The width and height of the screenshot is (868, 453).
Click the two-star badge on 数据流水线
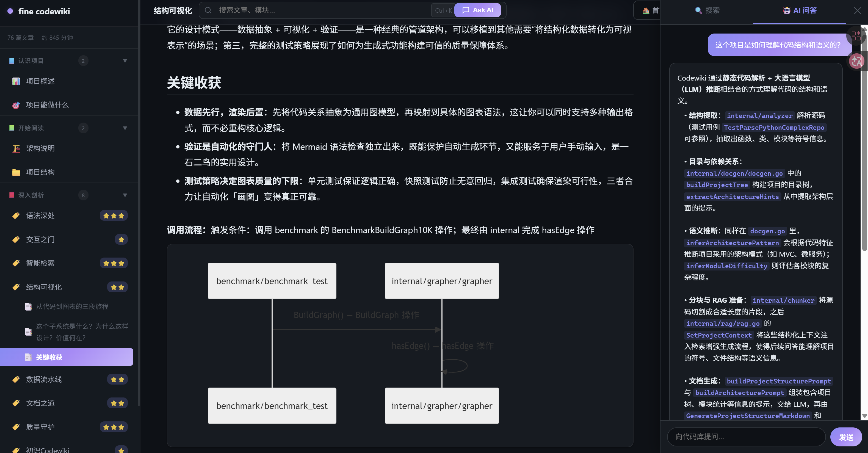117,380
